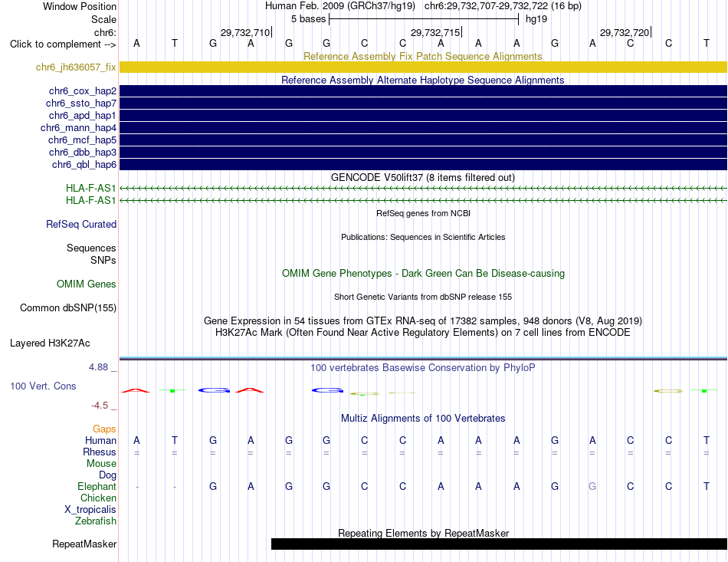Click the Zebrafish species label

[x=96, y=521]
